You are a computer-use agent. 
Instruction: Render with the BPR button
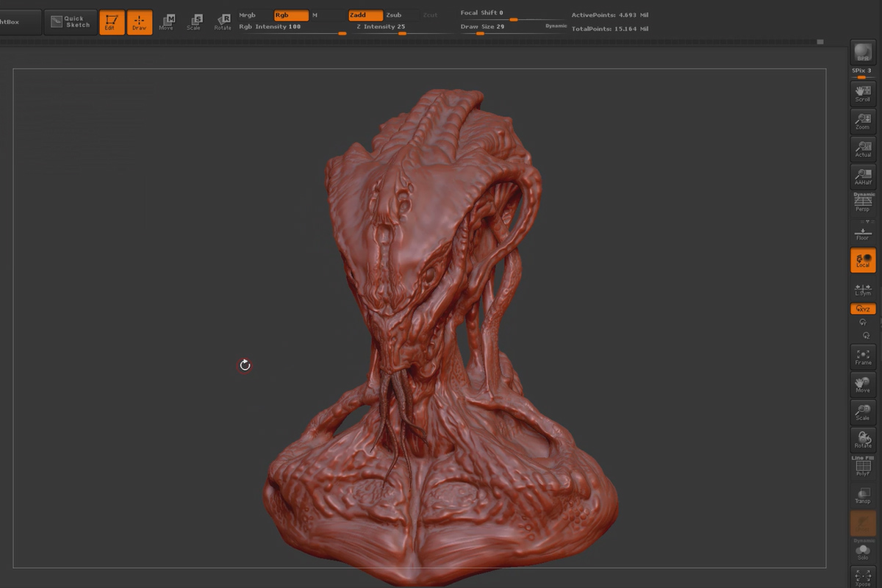863,53
